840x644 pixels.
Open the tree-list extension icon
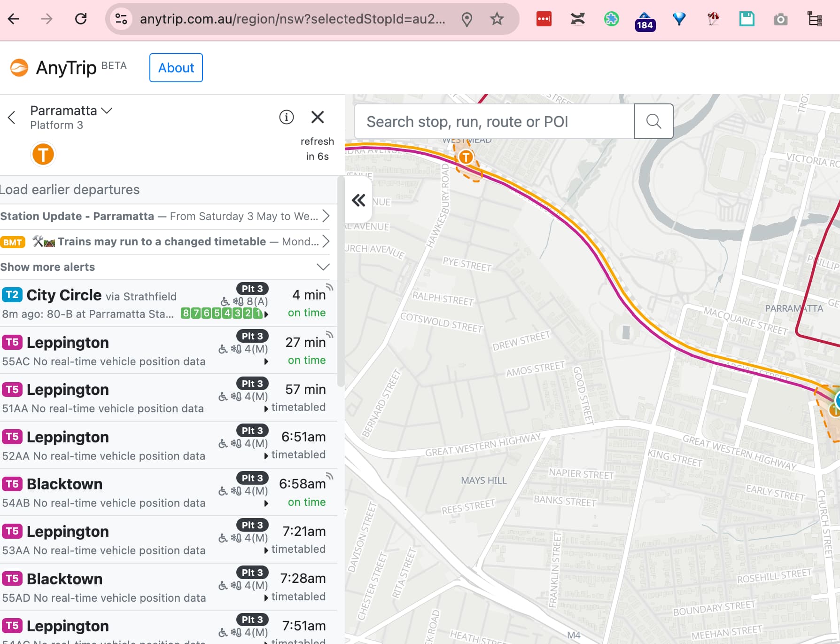pyautogui.click(x=814, y=19)
